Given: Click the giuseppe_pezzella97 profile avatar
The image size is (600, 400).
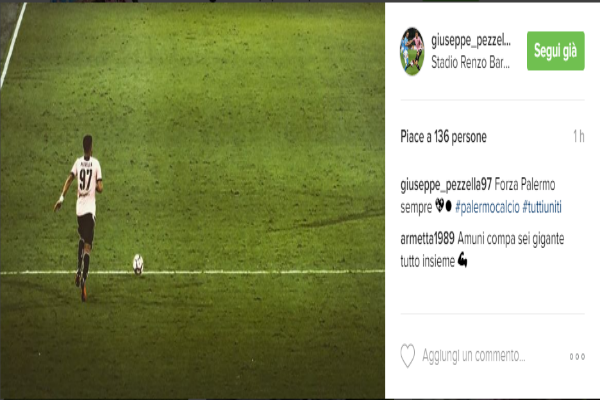Looking at the screenshot, I should (x=412, y=51).
